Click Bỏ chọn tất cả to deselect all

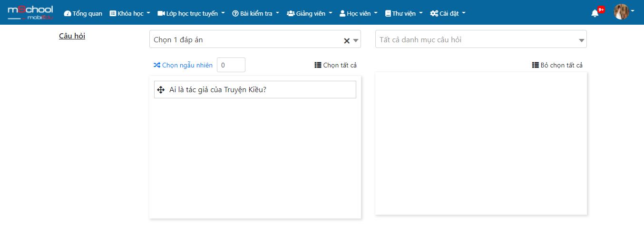557,65
